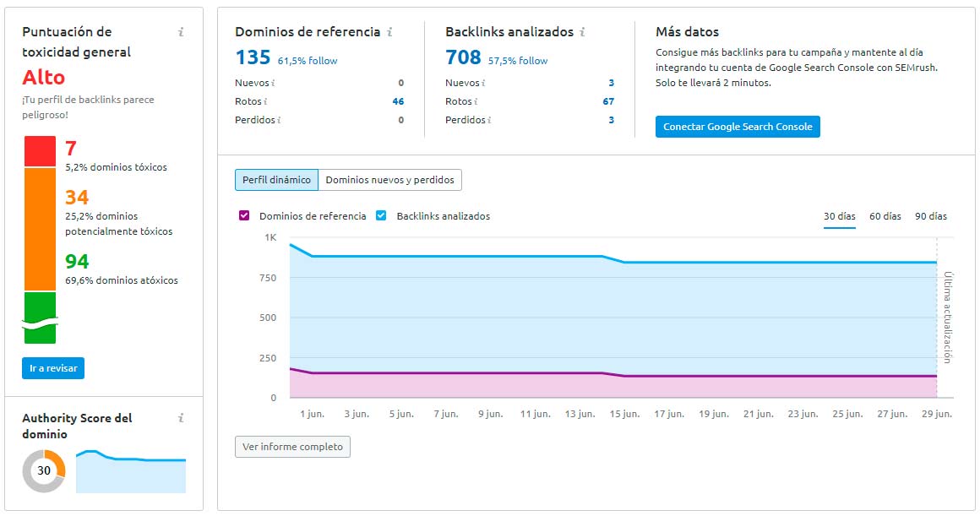Click info icon beside Nuevos under Backlinks analizados
Image resolution: width=980 pixels, height=516 pixels.
pyautogui.click(x=483, y=84)
